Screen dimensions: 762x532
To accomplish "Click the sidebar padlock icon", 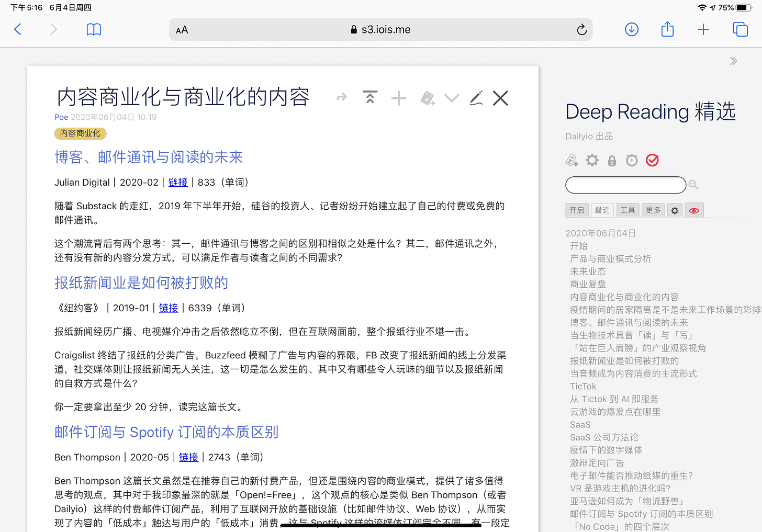I will tap(612, 161).
